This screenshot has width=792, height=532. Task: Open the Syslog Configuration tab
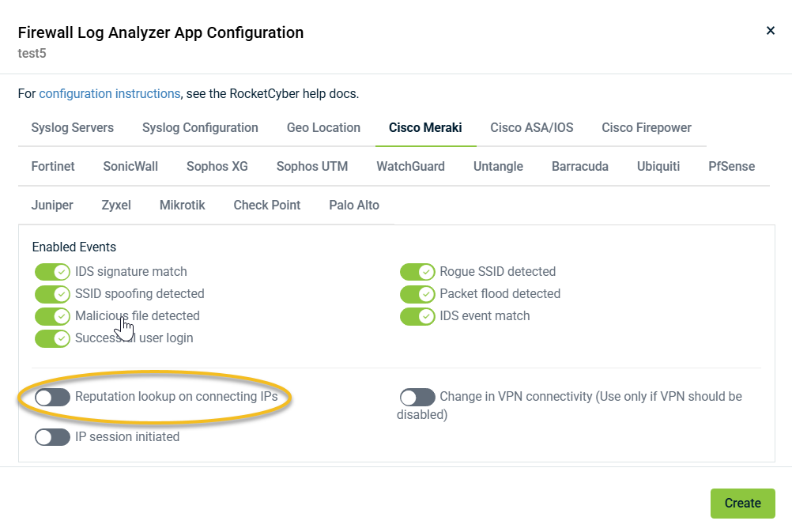(x=200, y=128)
